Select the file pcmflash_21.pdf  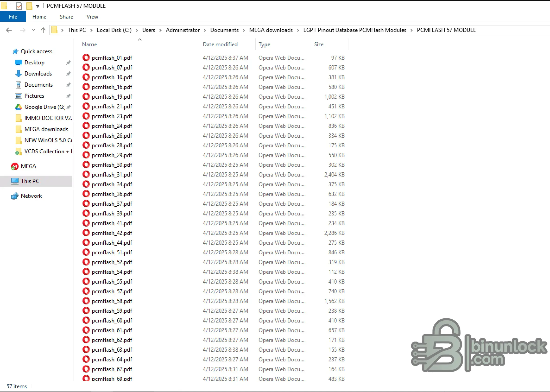point(112,106)
